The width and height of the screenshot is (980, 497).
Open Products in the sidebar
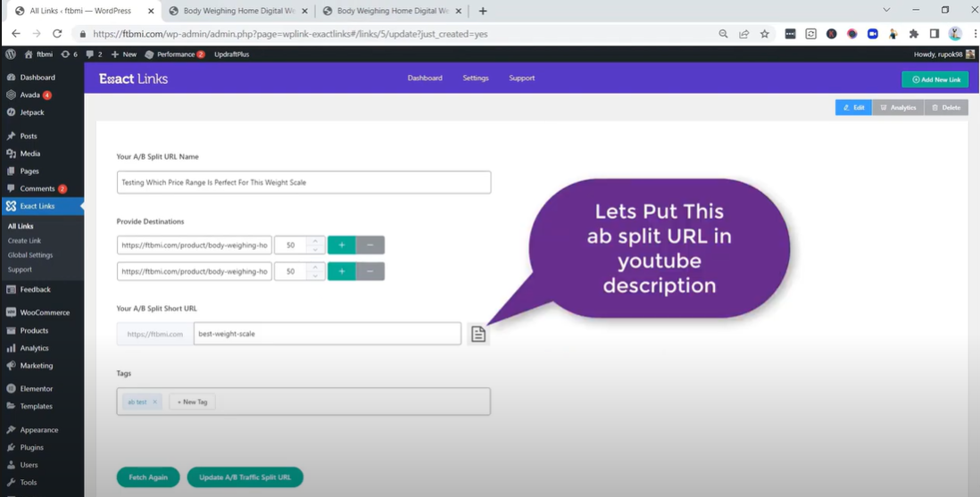[34, 330]
